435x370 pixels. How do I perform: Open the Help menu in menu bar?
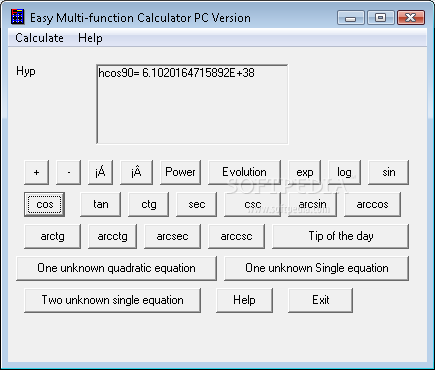[90, 38]
